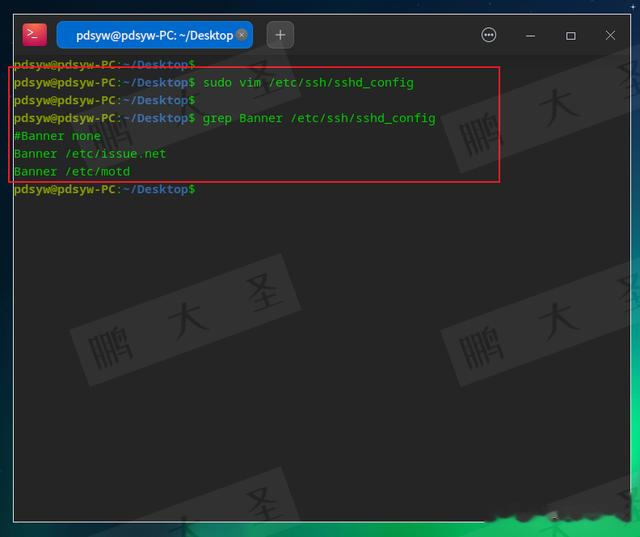Click the 'Banner /etc/issue.net' output line
Viewport: 640px width, 537px height.
tap(90, 154)
